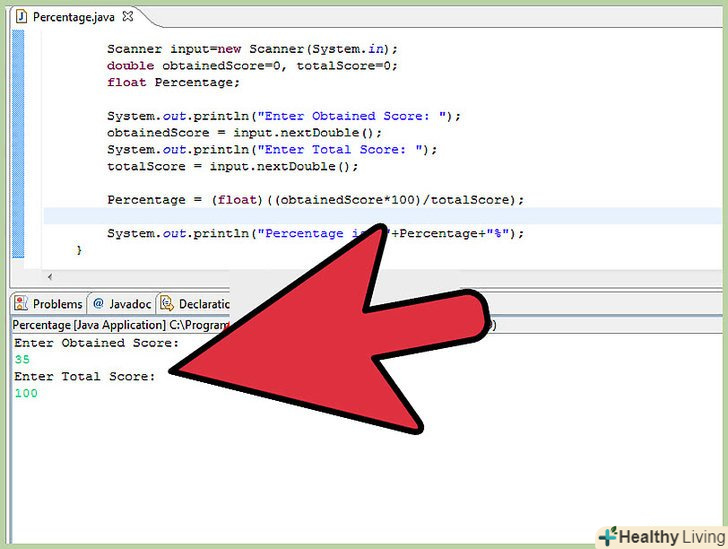Viewport: 728px width, 549px height.
Task: Click the Javadoc @ icon
Action: pos(98,303)
